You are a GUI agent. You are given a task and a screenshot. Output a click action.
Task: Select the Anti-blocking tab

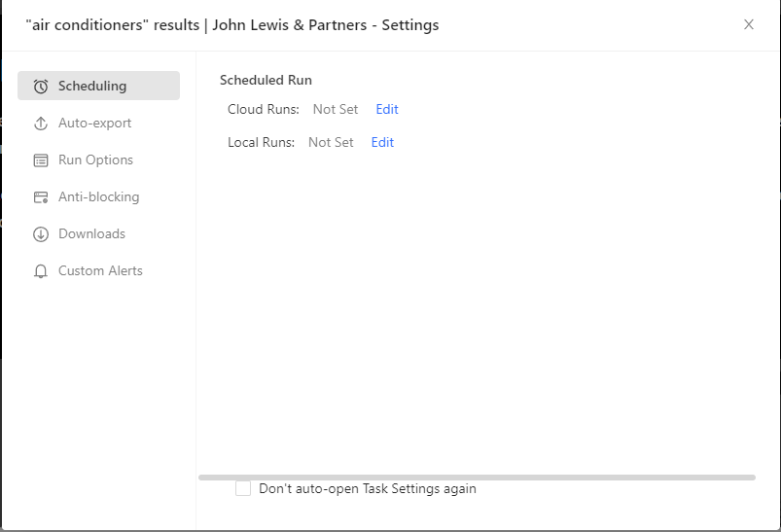[98, 196]
